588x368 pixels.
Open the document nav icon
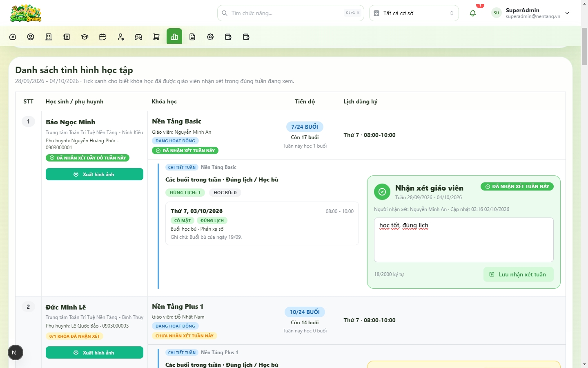click(x=192, y=37)
